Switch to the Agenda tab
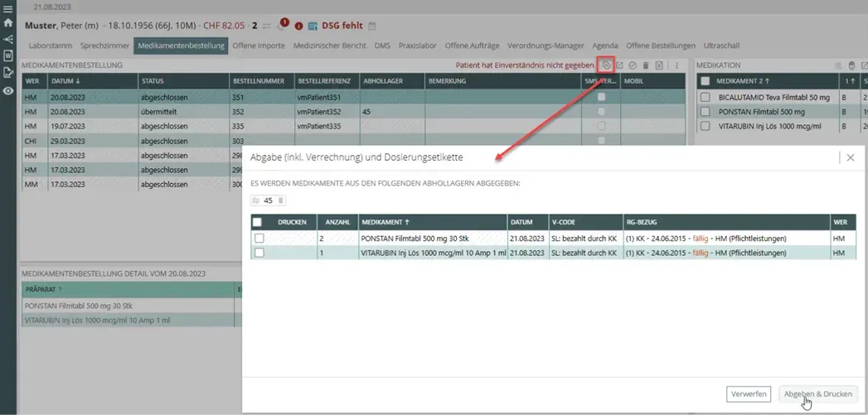The width and height of the screenshot is (868, 415). pos(605,46)
